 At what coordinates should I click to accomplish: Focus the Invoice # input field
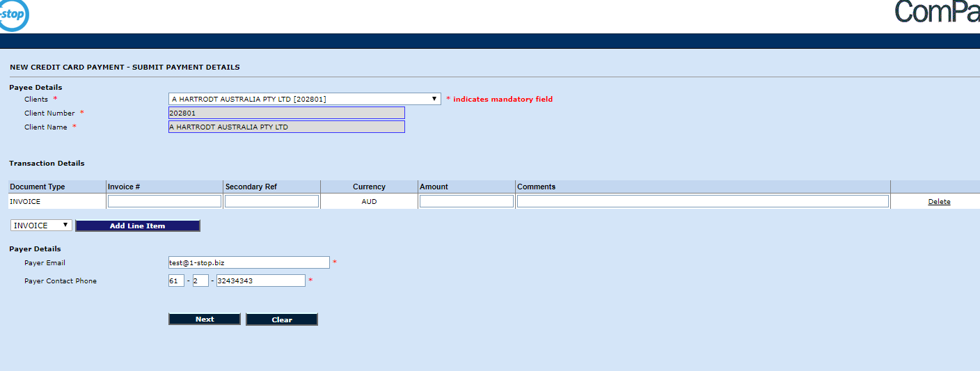164,201
